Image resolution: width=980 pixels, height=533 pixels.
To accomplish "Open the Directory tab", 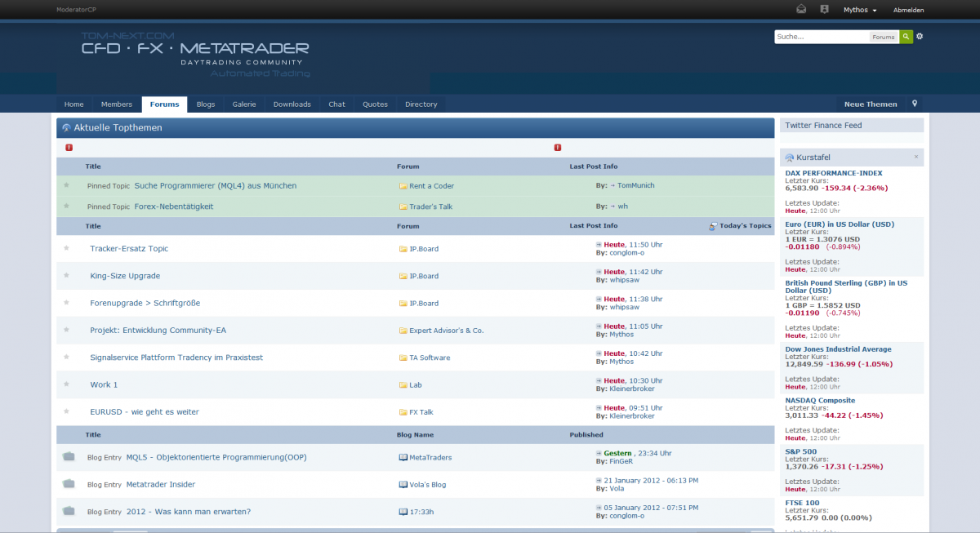I will click(x=421, y=104).
